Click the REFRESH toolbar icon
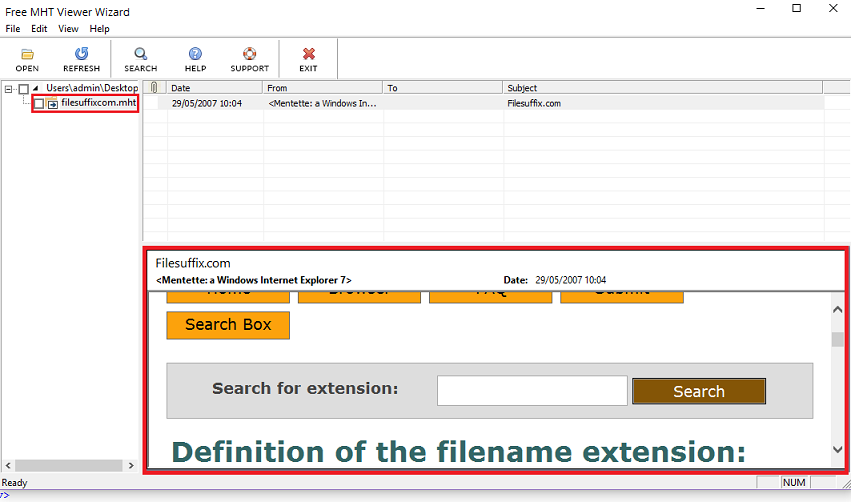 [x=81, y=60]
